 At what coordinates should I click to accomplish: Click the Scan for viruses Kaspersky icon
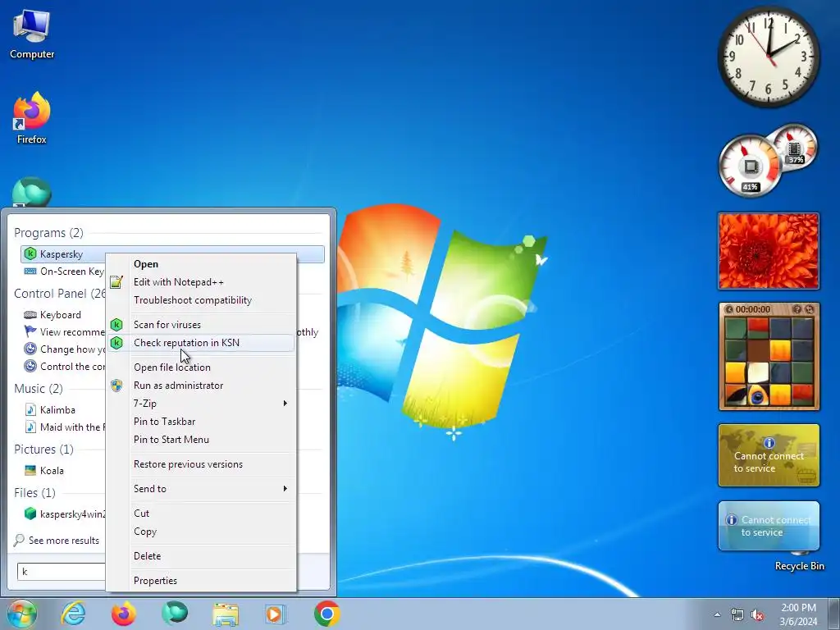click(116, 325)
